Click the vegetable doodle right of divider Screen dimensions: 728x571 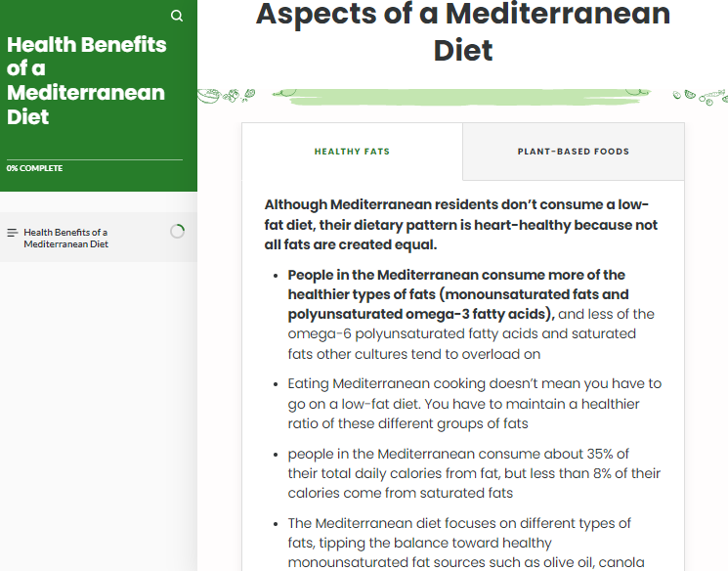pyautogui.click(x=700, y=97)
